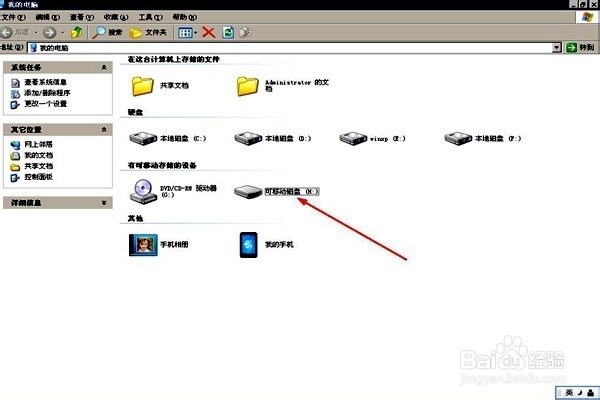
Task: Open 控制面板 in the sidebar
Action: tap(38, 177)
